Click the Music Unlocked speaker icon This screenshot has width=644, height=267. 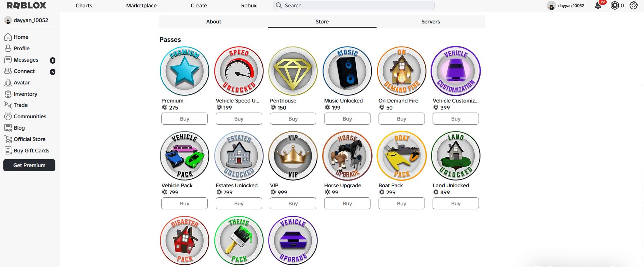347,71
